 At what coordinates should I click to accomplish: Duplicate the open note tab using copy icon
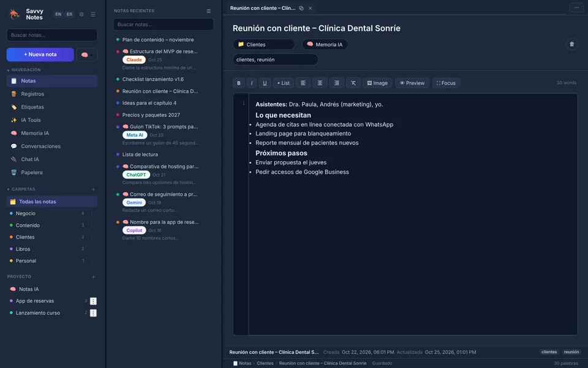coord(301,8)
